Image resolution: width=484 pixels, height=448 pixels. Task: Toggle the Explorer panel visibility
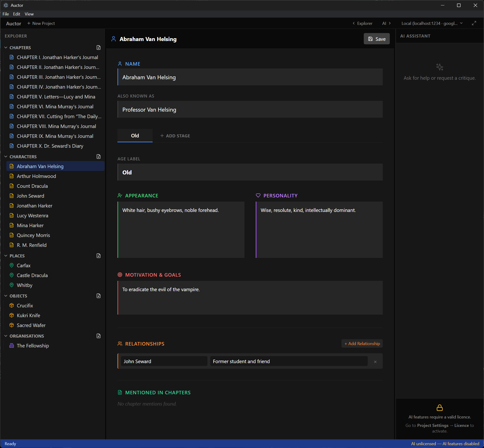pos(362,23)
